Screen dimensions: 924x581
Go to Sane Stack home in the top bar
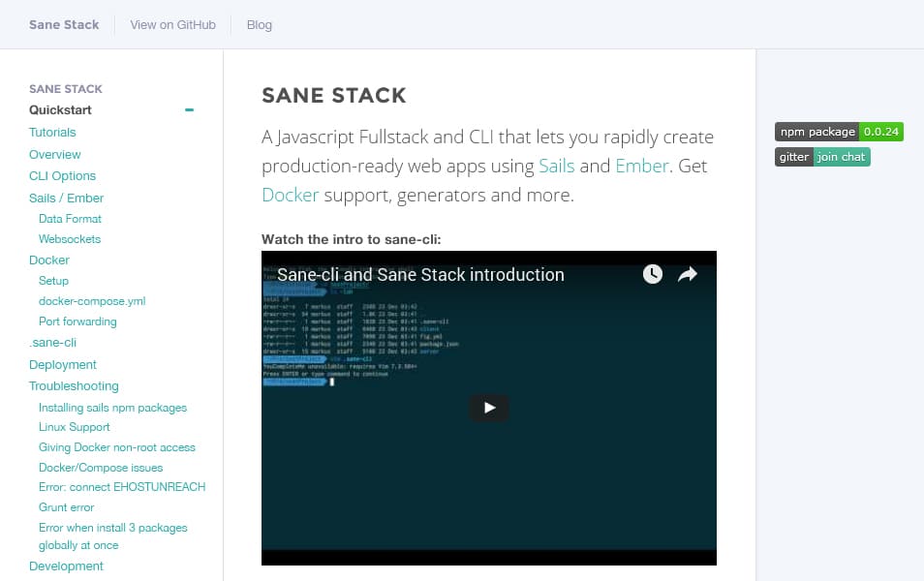64,25
